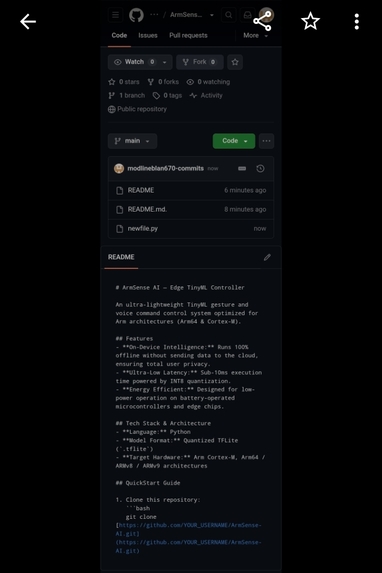Open the inbox notifications icon
This screenshot has width=382, height=573.
coord(247,15)
